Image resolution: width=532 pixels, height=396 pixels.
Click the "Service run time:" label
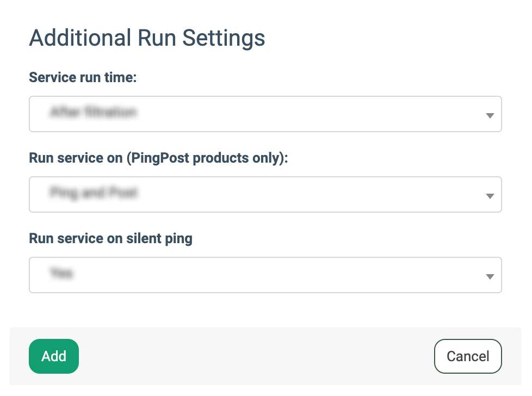click(x=83, y=77)
